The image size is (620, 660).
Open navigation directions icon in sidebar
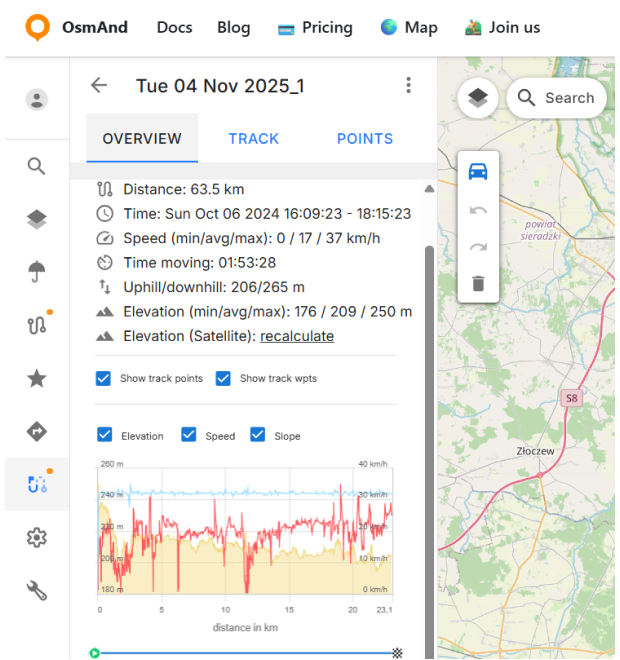coord(37,432)
